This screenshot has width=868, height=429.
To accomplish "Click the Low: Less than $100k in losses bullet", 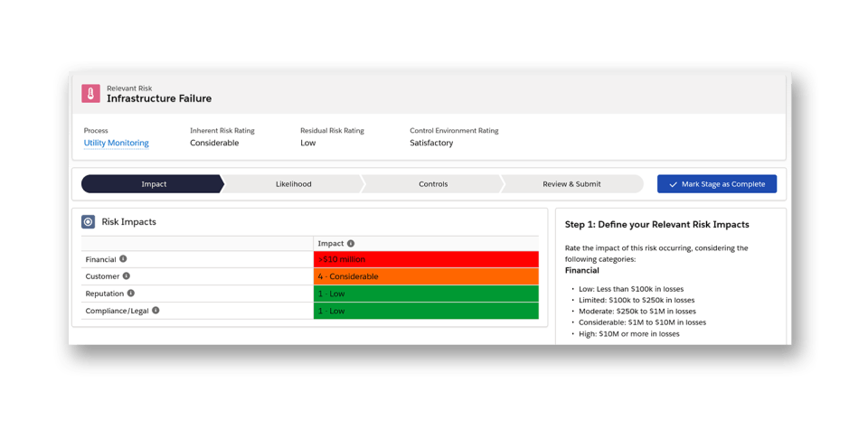I will 630,289.
